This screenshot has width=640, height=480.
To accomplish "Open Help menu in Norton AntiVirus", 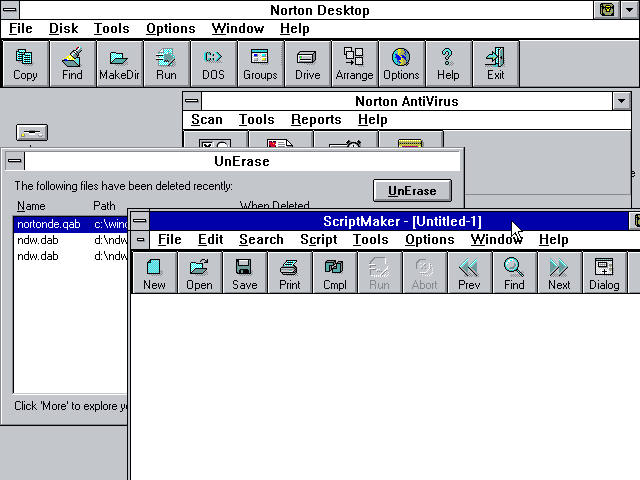I will click(372, 120).
